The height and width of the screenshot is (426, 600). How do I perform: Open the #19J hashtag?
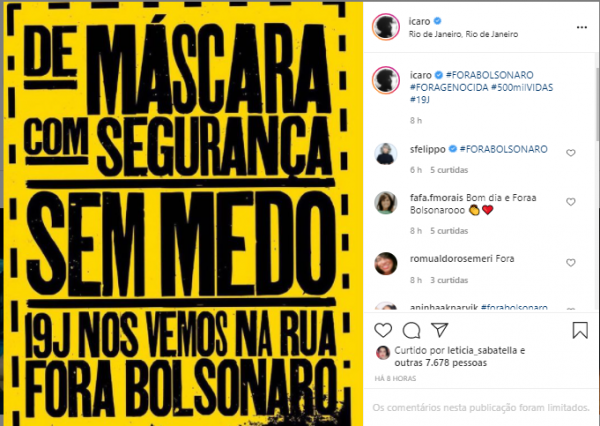[x=419, y=100]
